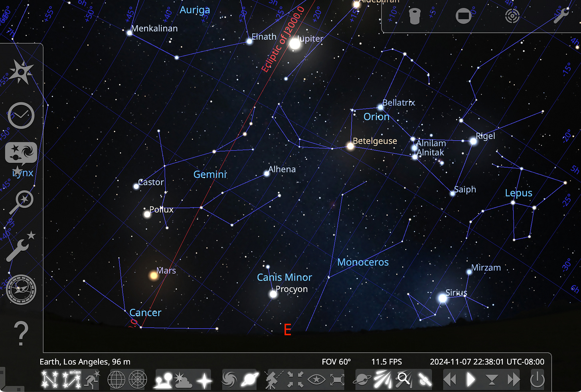Click the '11.5 FPS' status text
Screen dimensions: 581x392
coord(387,362)
